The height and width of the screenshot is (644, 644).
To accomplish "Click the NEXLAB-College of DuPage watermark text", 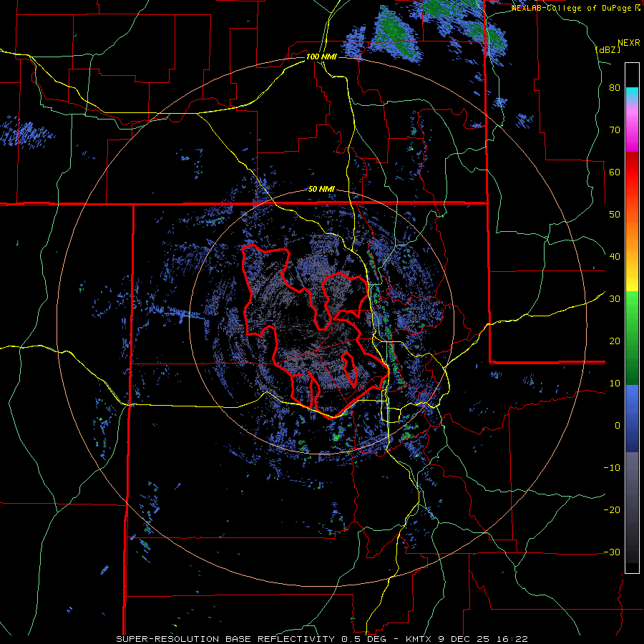I will point(576,8).
